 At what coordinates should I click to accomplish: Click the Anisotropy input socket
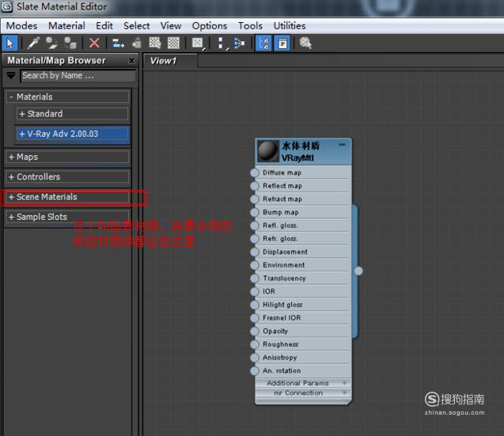(255, 358)
